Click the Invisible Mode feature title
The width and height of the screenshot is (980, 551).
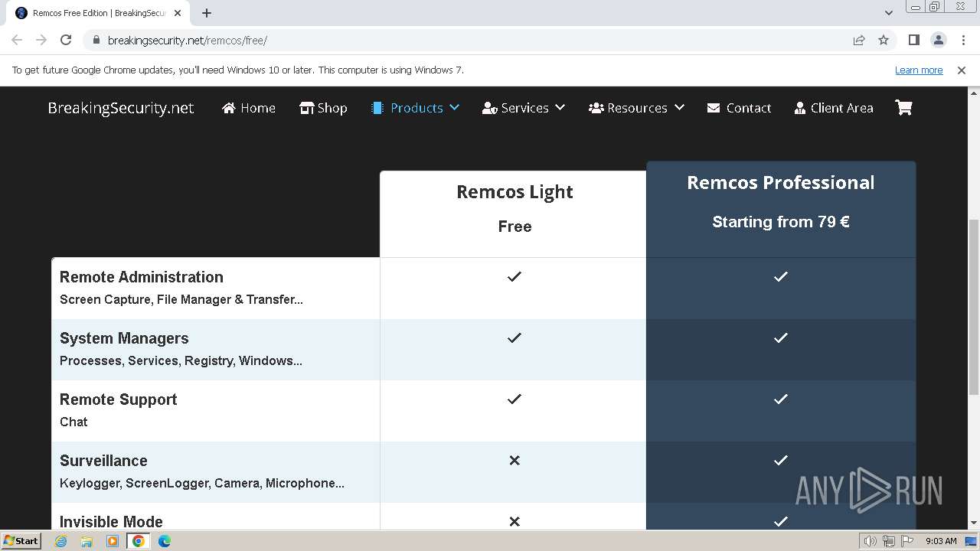[111, 522]
